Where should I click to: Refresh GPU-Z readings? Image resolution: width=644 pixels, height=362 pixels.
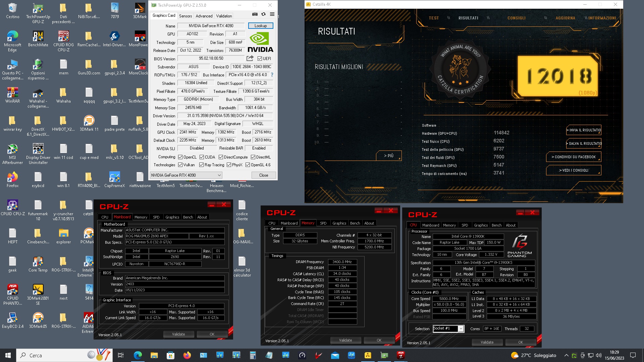point(264,14)
